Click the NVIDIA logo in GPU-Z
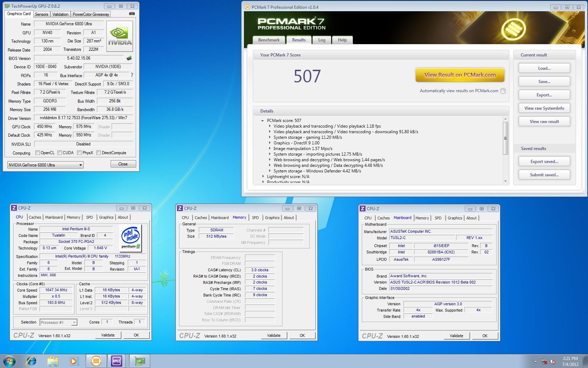Viewport: 588px width, 368px height. 120,36
